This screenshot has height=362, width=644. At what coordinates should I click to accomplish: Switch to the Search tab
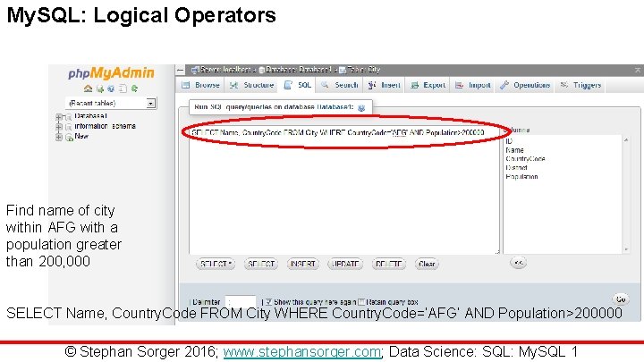point(340,85)
